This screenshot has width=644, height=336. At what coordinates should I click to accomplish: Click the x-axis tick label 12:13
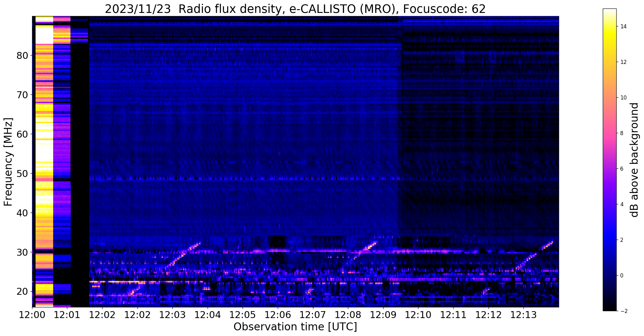coord(524,315)
